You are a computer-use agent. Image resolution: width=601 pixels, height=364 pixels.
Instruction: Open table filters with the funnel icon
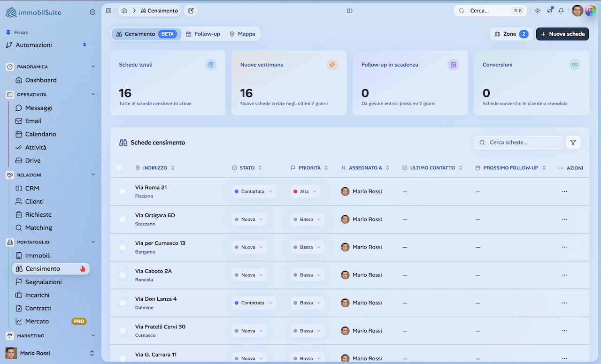573,142
